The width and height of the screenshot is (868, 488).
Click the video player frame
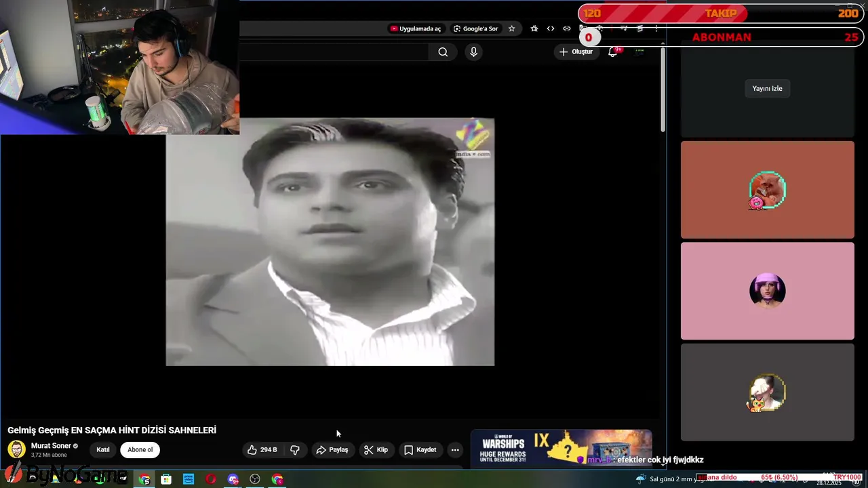point(330,242)
